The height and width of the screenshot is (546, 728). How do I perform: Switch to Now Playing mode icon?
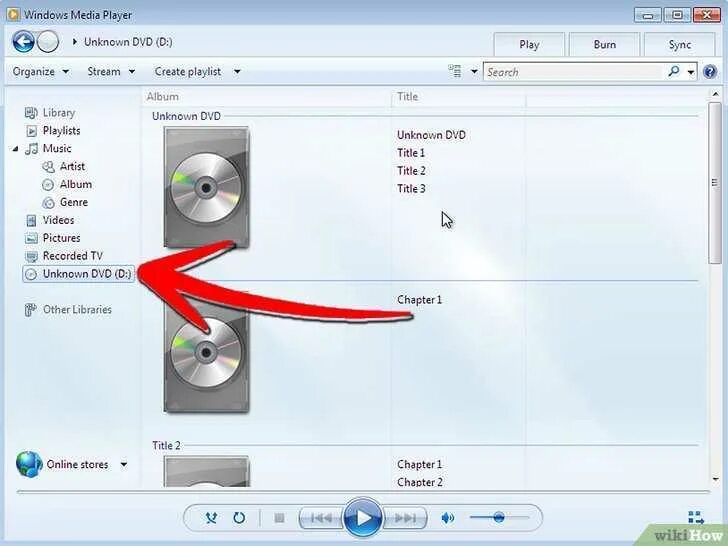click(x=696, y=518)
